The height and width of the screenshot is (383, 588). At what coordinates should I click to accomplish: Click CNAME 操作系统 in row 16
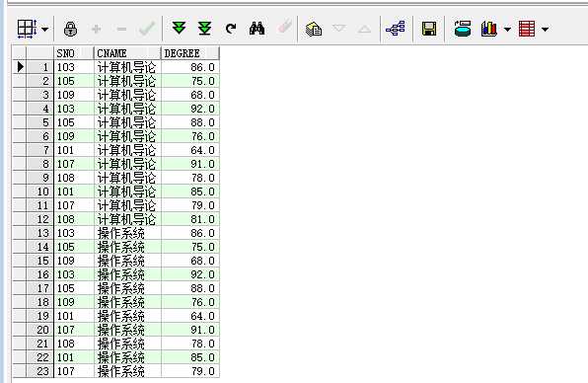click(x=127, y=274)
